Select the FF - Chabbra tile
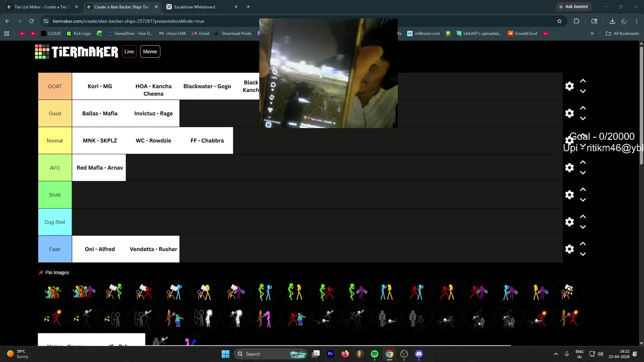This screenshot has height=362, width=644. tap(207, 141)
